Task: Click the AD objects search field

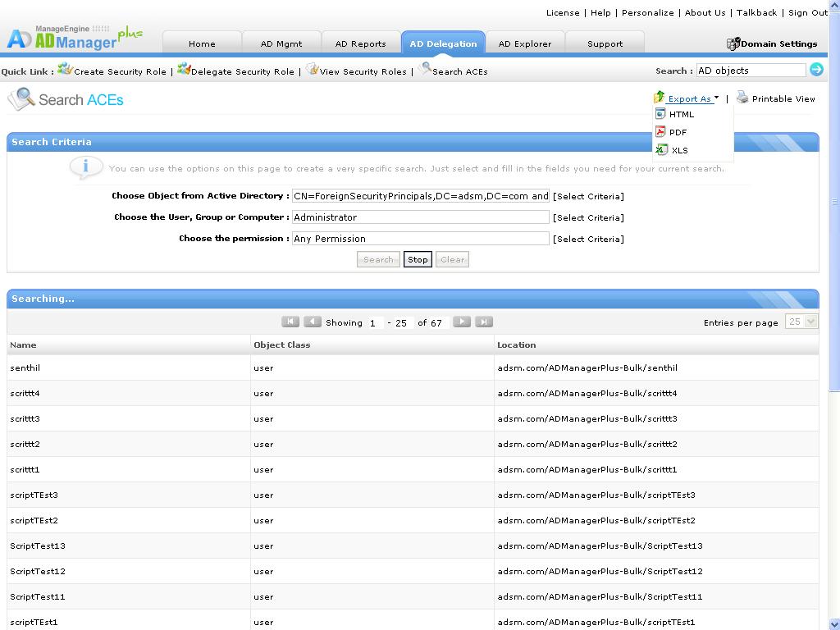Action: point(751,71)
